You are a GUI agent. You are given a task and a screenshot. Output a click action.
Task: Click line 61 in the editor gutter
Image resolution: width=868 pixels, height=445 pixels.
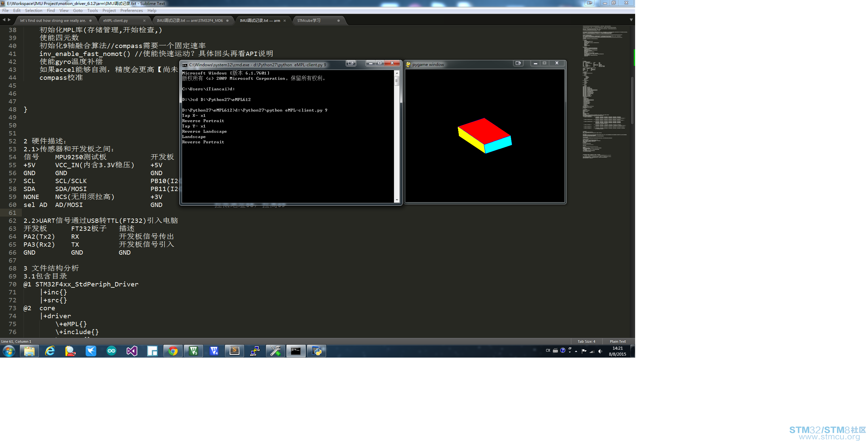pyautogui.click(x=13, y=213)
